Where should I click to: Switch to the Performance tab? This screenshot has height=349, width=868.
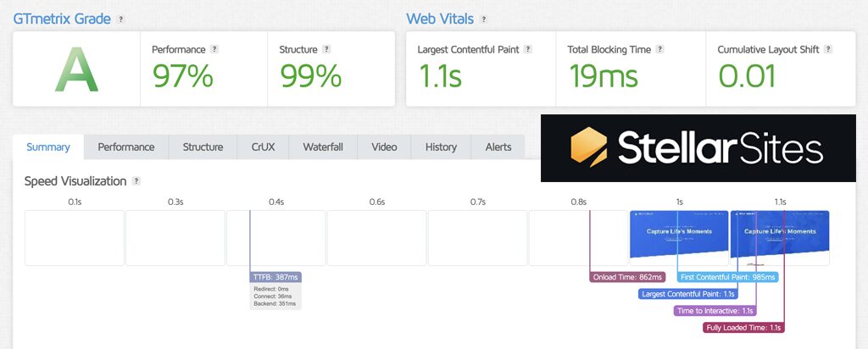pos(126,147)
